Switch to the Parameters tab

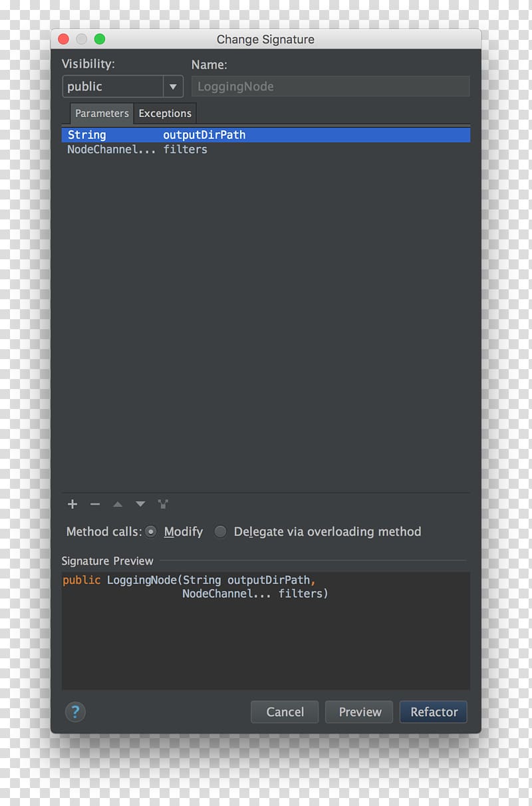(102, 113)
